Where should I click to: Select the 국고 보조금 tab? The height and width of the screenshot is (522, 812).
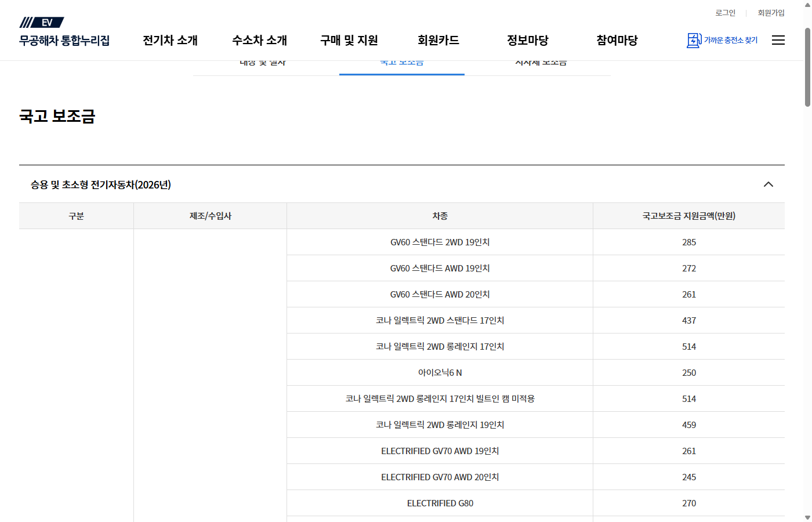tap(401, 61)
